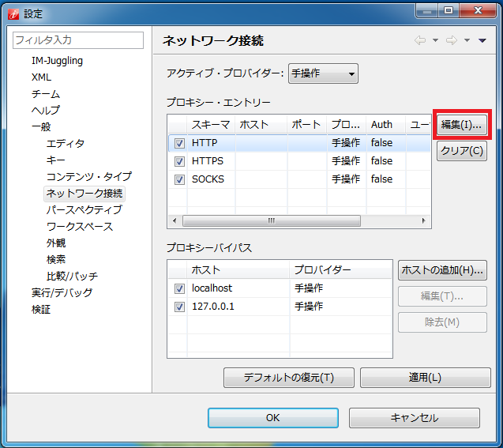Click the scrollbar left arrow in proxy table
This screenshot has height=448, width=503.
tap(175, 220)
